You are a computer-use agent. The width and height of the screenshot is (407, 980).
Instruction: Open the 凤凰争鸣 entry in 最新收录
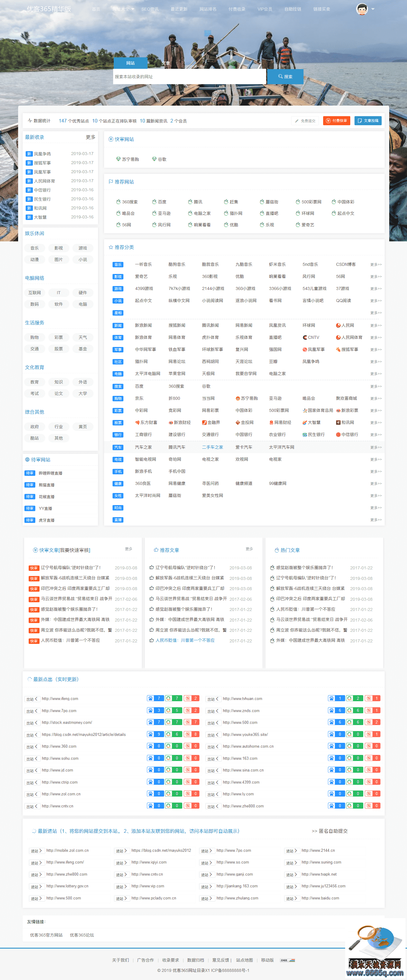point(42,154)
